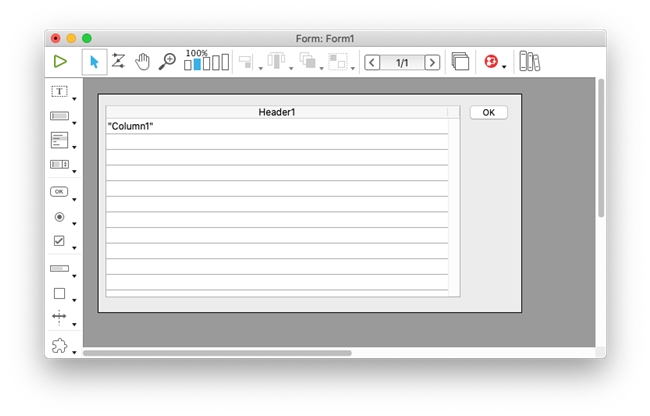Click the OK button on the form
Image resolution: width=650 pixels, height=416 pixels.
(488, 113)
